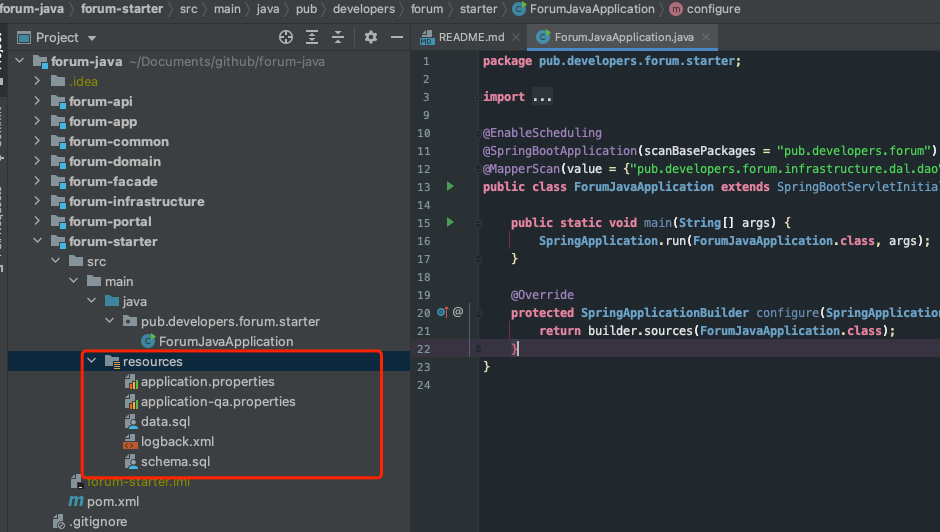Click the fold marker beside main method line 15
This screenshot has height=532, width=940.
(x=478, y=223)
